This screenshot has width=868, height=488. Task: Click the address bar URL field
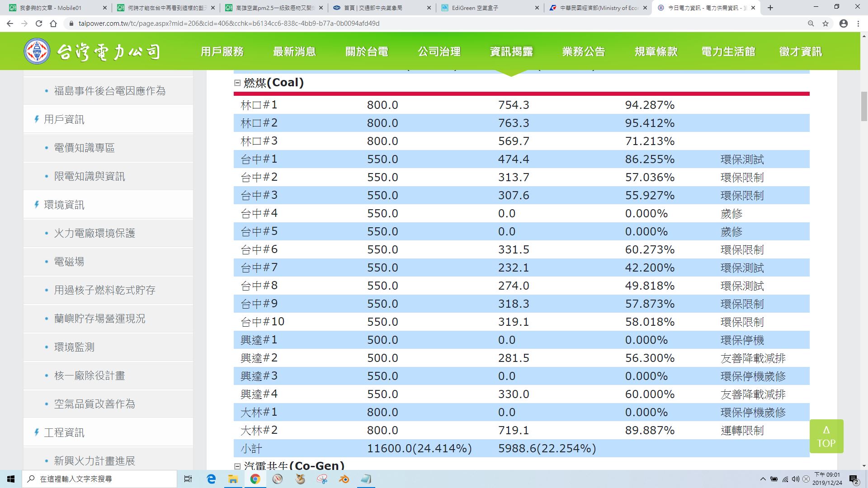434,23
